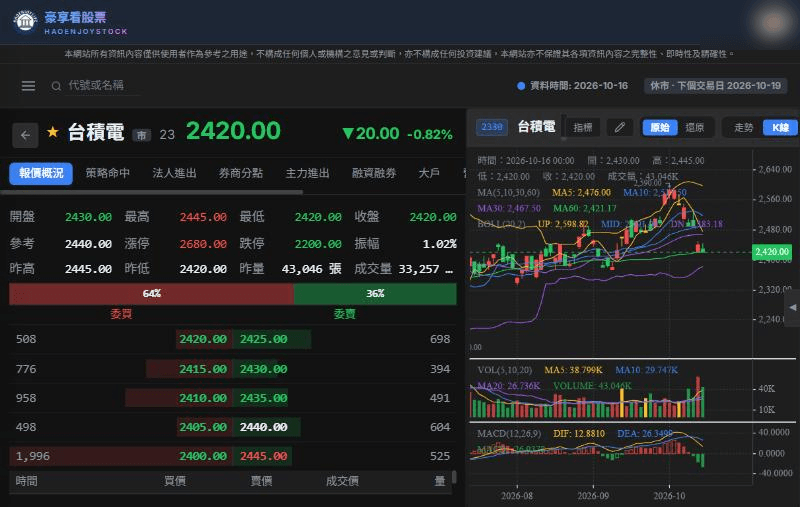Click bid price 2415.00 row
Image resolution: width=800 pixels, height=507 pixels.
[x=203, y=369]
